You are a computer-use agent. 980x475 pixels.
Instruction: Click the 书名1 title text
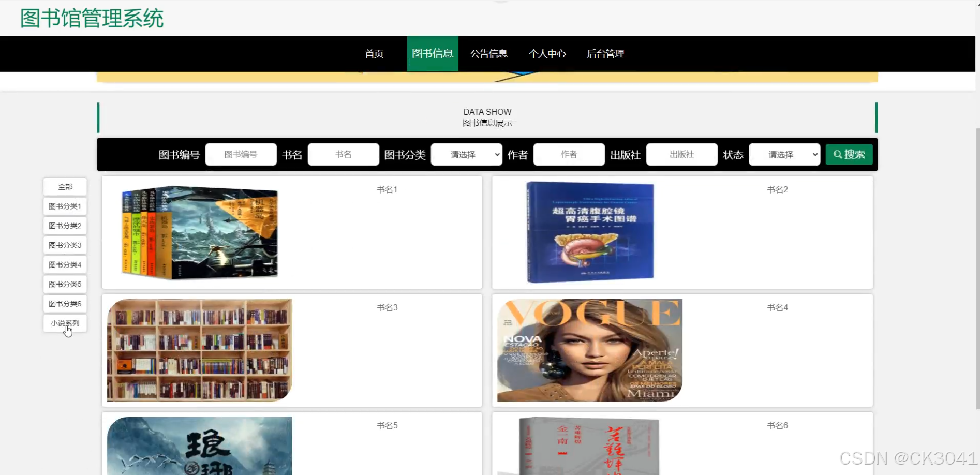(387, 190)
